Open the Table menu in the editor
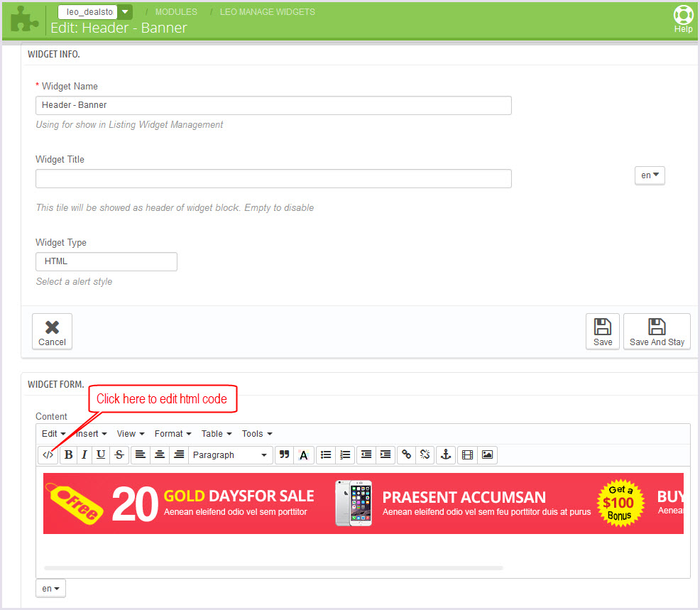Screen dimensions: 700x610 tap(217, 434)
